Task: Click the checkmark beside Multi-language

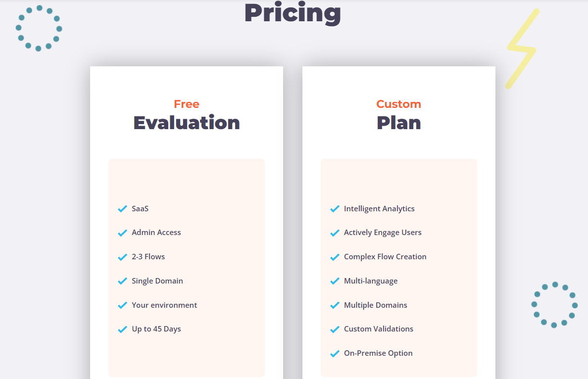Action: coord(335,281)
